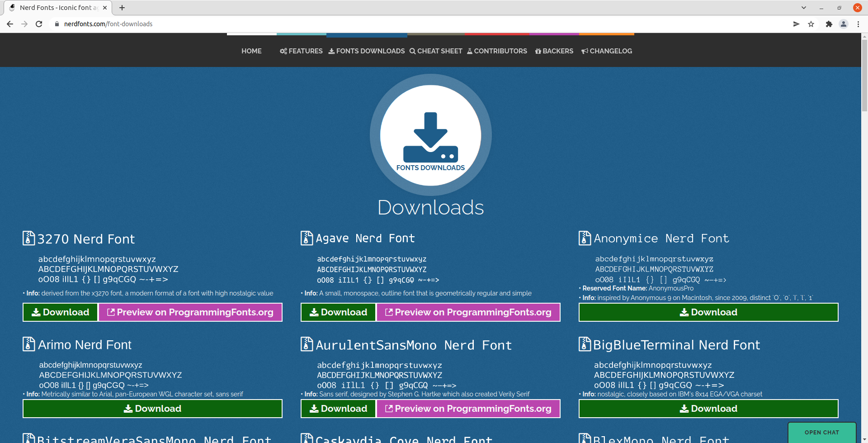Open the Chrome profile avatar
The height and width of the screenshot is (443, 868).
coord(844,24)
